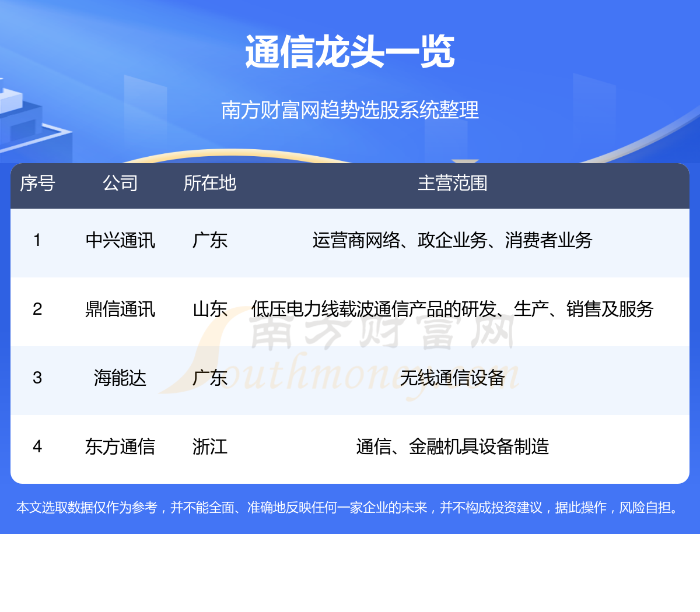
Task: Click the 浙江 location cell
Action: pos(210,446)
